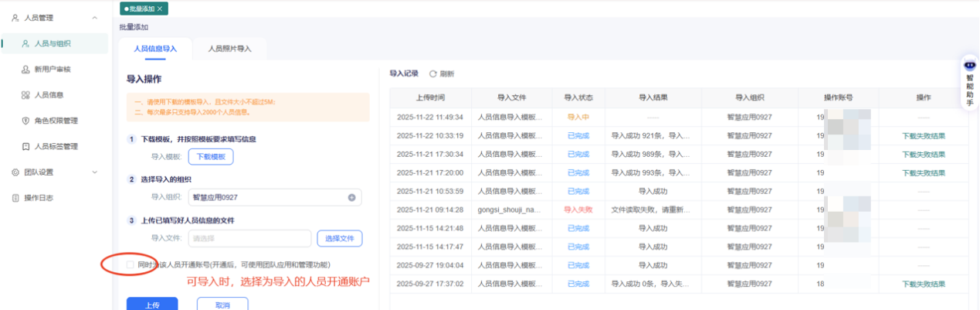The height and width of the screenshot is (310, 980).
Task: Click the 角色权限管理 shield icon
Action: (25, 121)
